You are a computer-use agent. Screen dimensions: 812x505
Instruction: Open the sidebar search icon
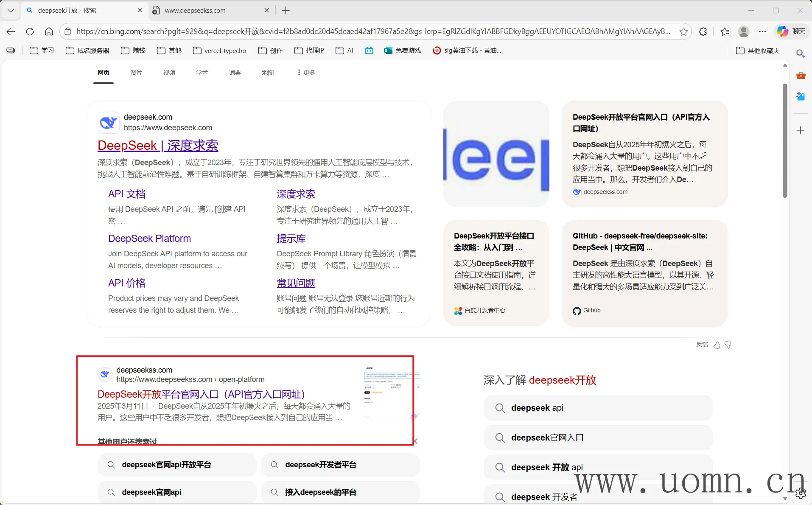point(801,53)
